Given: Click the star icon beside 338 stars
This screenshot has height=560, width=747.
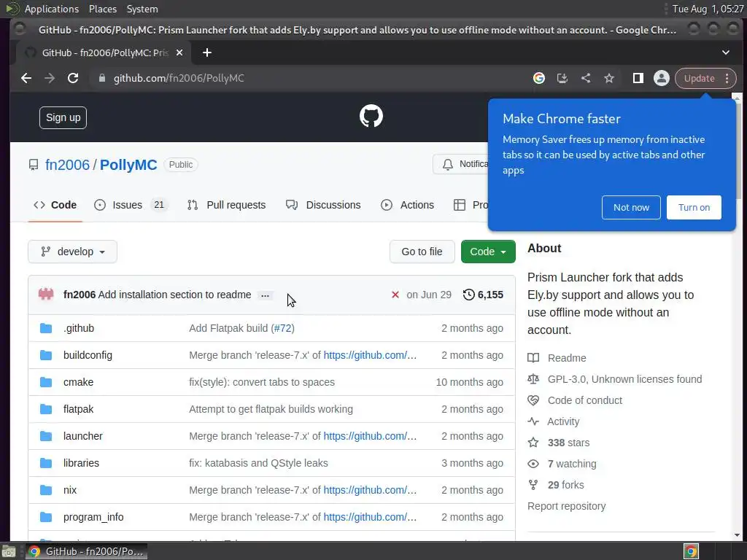Looking at the screenshot, I should pos(533,443).
